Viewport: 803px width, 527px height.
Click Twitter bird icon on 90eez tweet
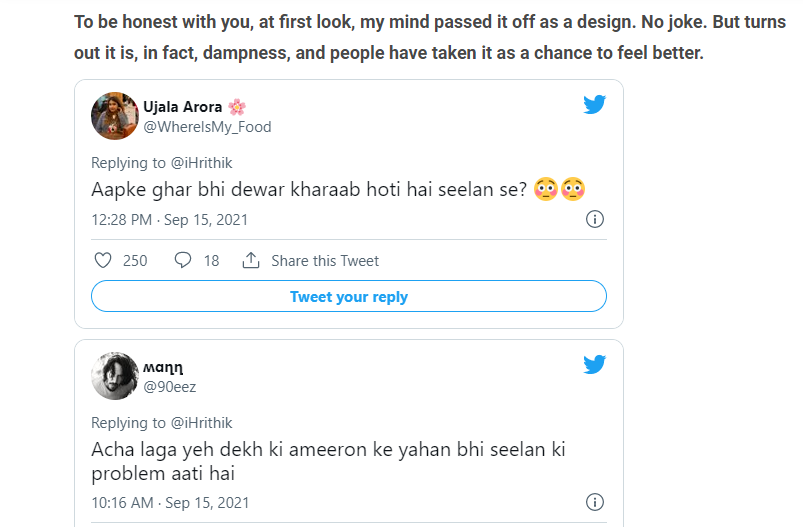tap(594, 365)
